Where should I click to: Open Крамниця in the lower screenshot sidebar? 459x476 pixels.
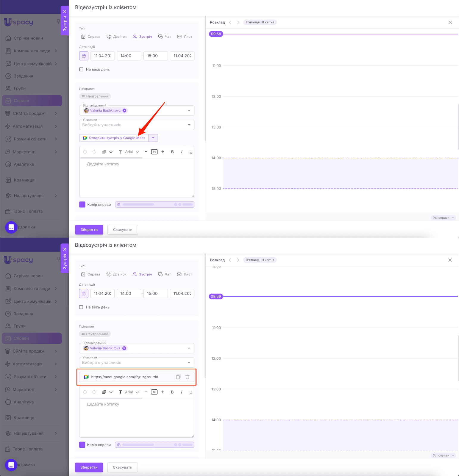[24, 418]
